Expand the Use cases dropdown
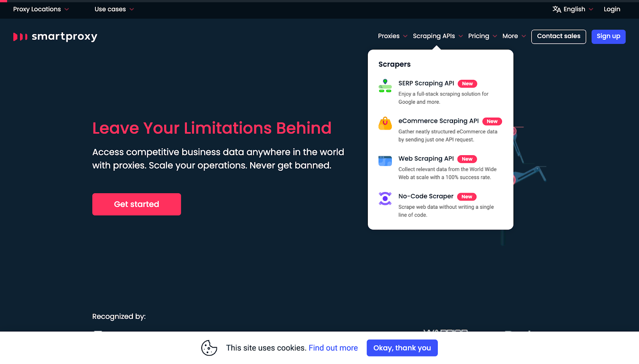Viewport: 639px width, 364px height. click(114, 9)
